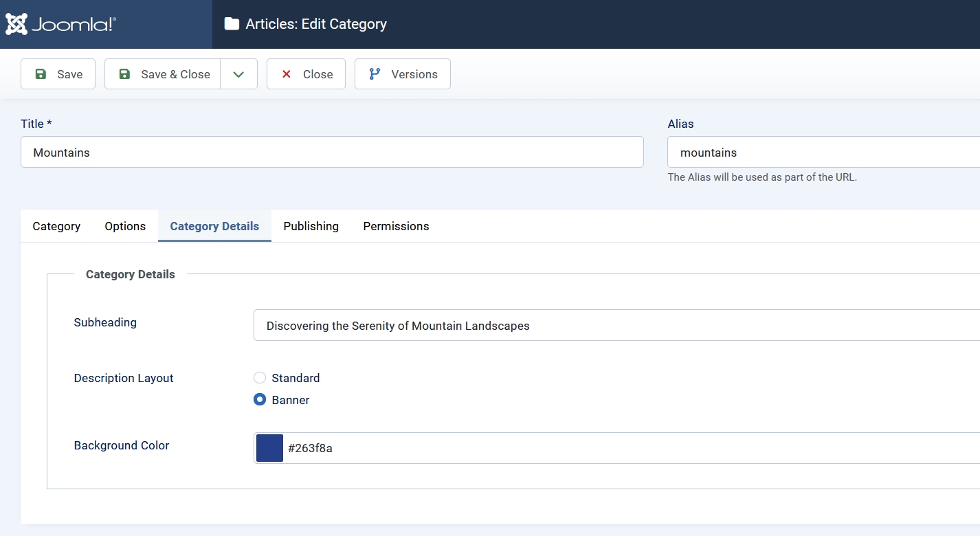Click the folder icon beside Articles: Edit Category
The width and height of the screenshot is (980, 536).
pyautogui.click(x=232, y=24)
